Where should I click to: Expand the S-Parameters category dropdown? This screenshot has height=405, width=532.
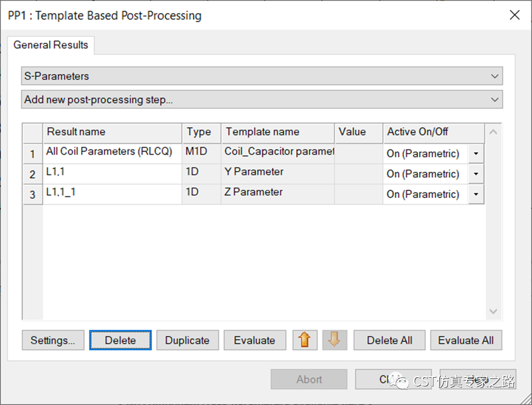pyautogui.click(x=494, y=76)
